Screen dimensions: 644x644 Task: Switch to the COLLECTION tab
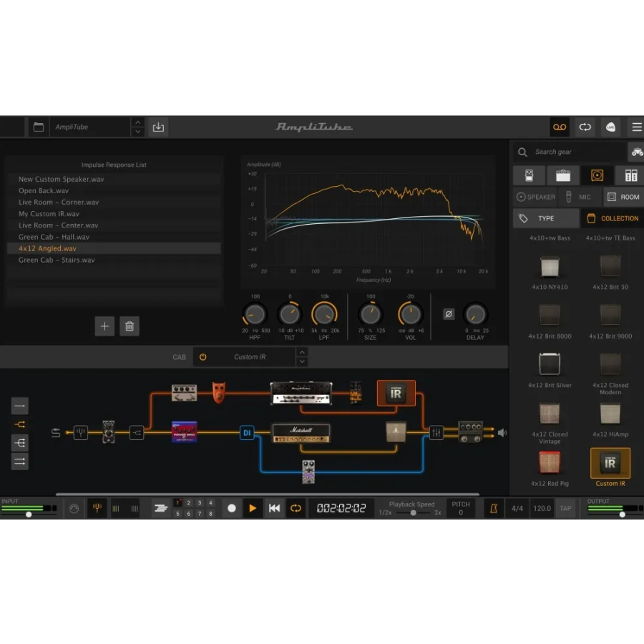[612, 218]
